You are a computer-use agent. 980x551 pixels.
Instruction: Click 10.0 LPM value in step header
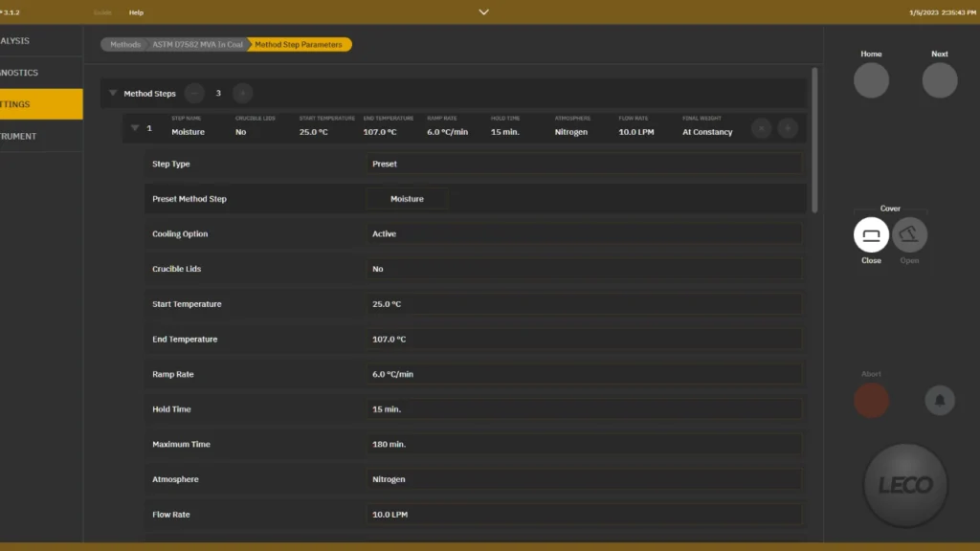point(636,132)
